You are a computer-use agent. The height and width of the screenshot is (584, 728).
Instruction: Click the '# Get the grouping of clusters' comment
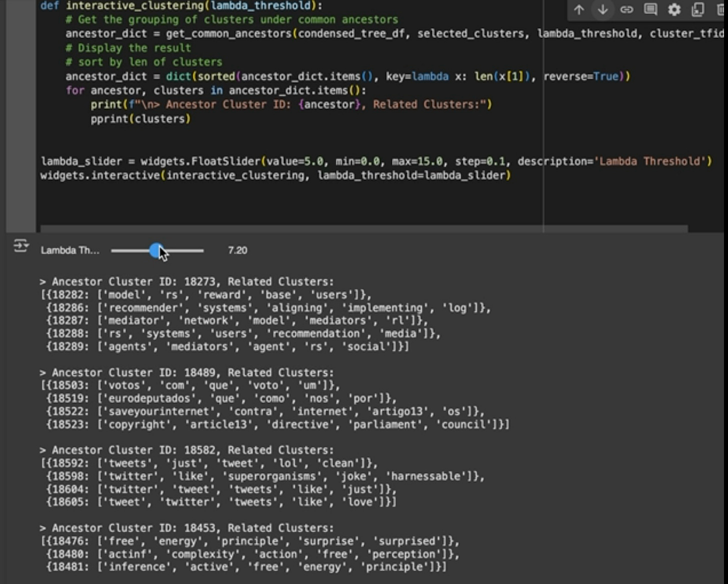point(232,19)
